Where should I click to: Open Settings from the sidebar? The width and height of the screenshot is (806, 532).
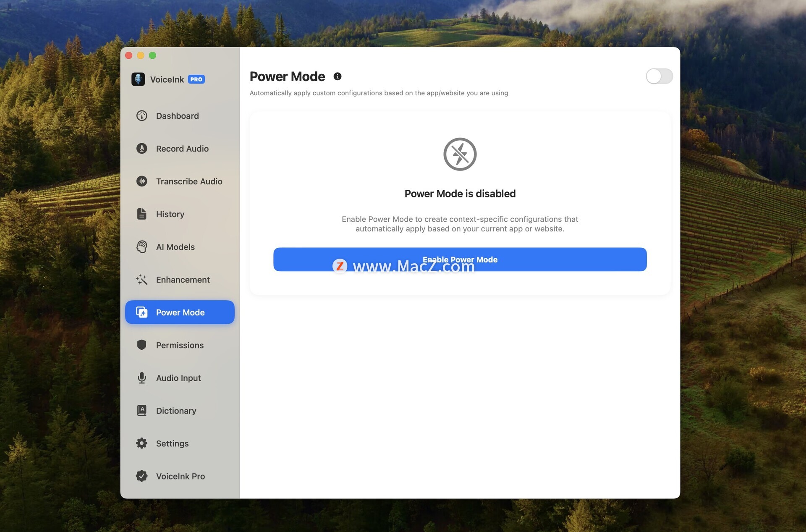(x=180, y=443)
